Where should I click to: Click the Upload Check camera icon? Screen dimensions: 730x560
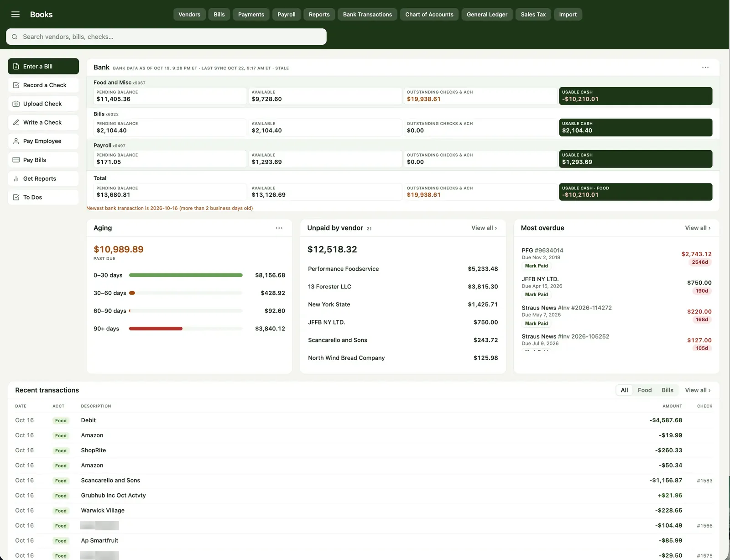point(16,104)
